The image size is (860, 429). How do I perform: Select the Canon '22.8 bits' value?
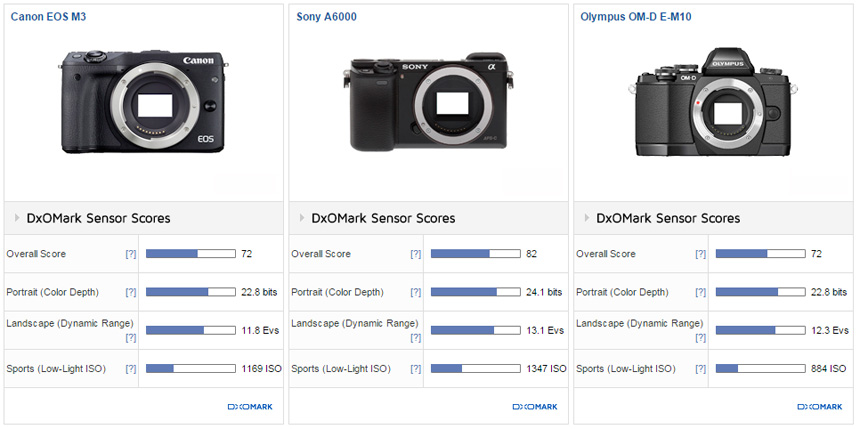(259, 292)
